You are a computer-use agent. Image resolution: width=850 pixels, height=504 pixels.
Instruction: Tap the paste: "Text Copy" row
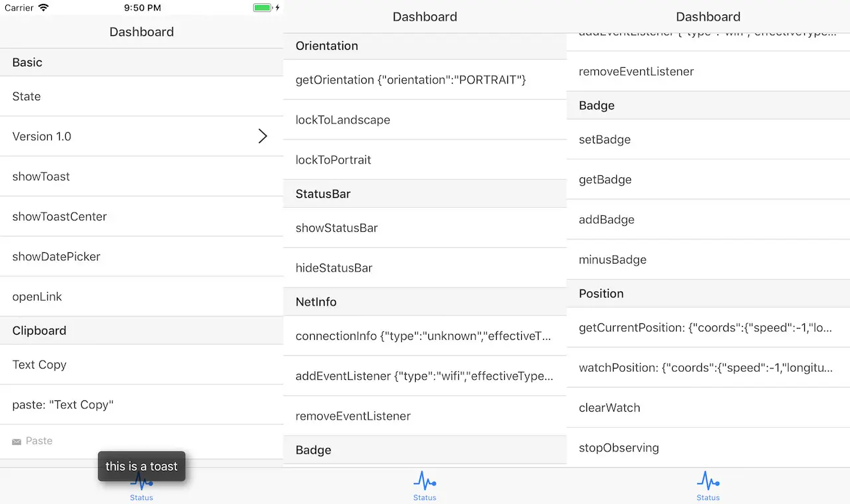tap(141, 404)
